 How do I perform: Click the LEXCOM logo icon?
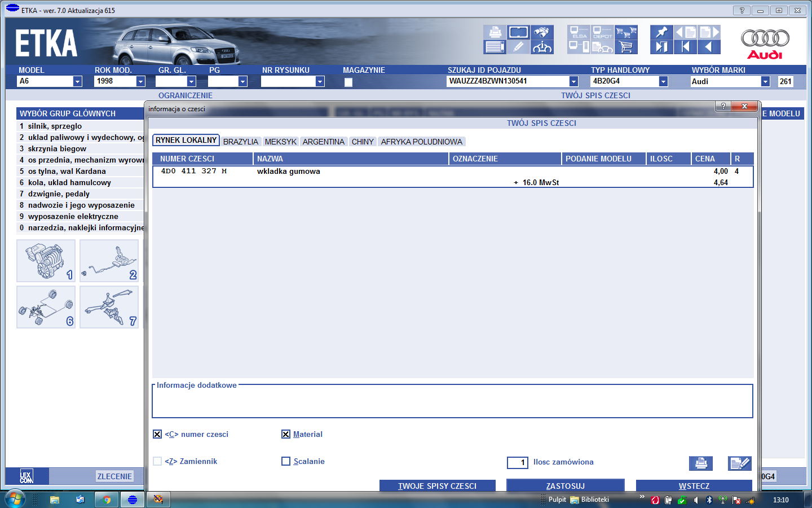point(27,476)
